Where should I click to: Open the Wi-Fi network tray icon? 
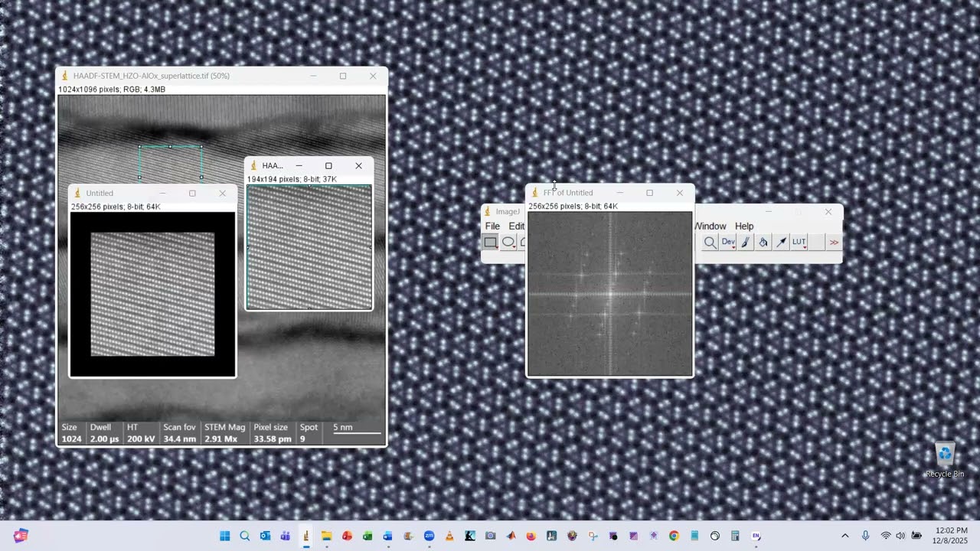(x=886, y=536)
